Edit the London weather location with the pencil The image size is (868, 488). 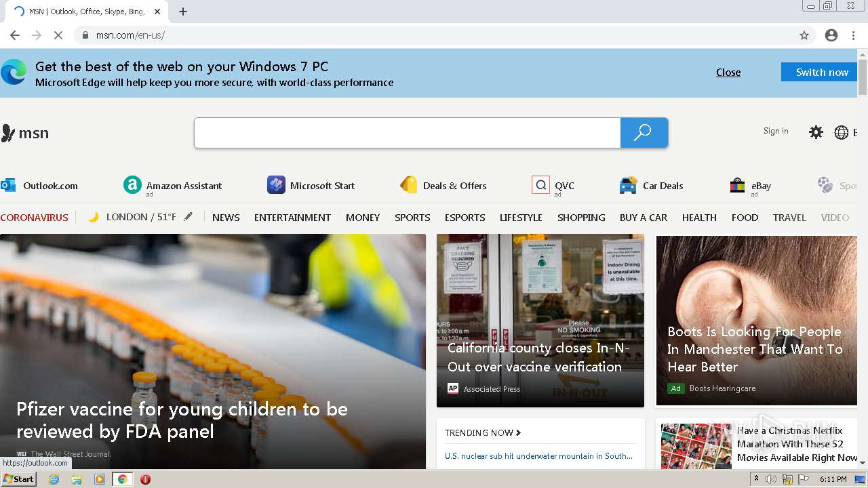[x=188, y=217]
